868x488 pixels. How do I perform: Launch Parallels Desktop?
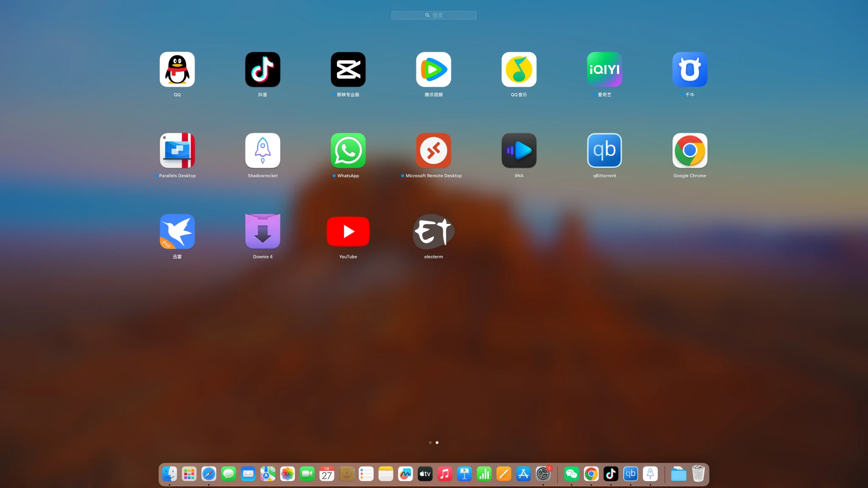(177, 150)
